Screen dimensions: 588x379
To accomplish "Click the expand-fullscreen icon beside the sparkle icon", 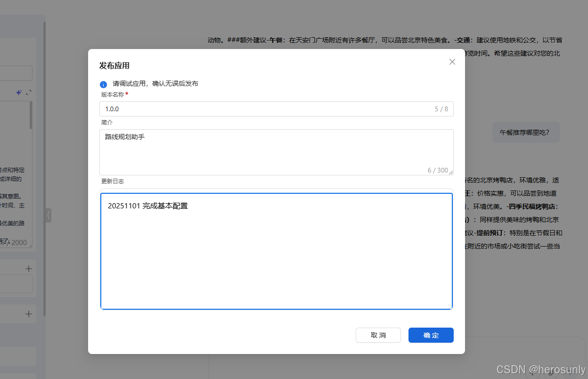I will (x=29, y=92).
